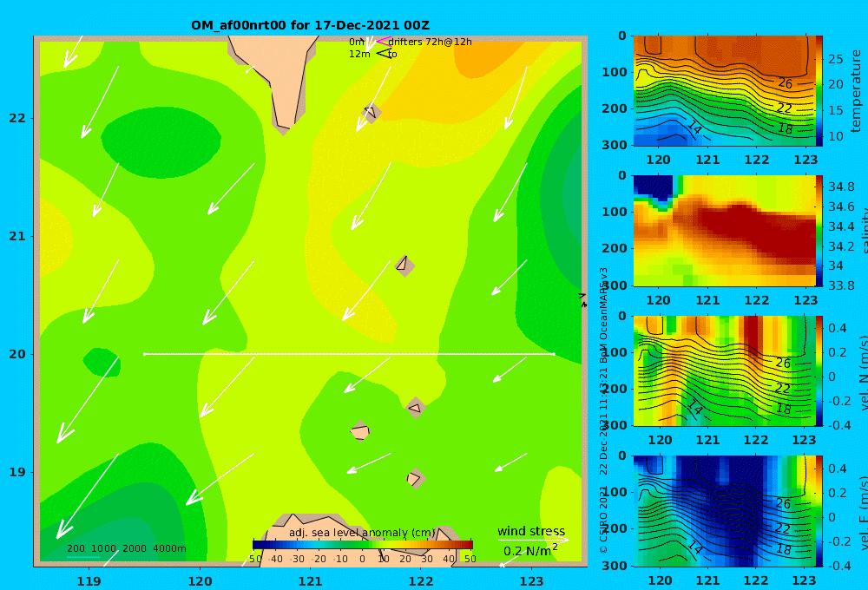Click the "drifters 72h@12h" legend label
The image size is (868, 590).
[431, 42]
